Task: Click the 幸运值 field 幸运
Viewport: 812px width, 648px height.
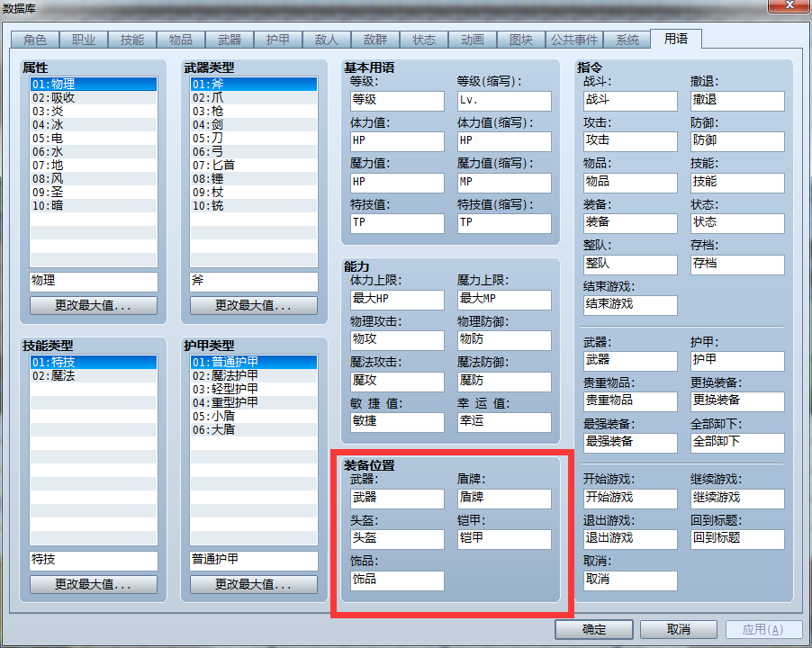Action: click(504, 422)
